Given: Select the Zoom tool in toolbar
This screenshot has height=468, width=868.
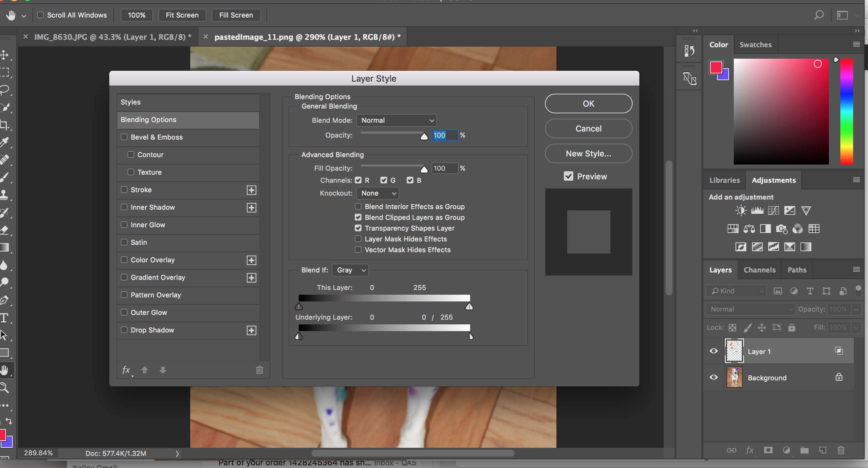Looking at the screenshot, I should coord(4,388).
